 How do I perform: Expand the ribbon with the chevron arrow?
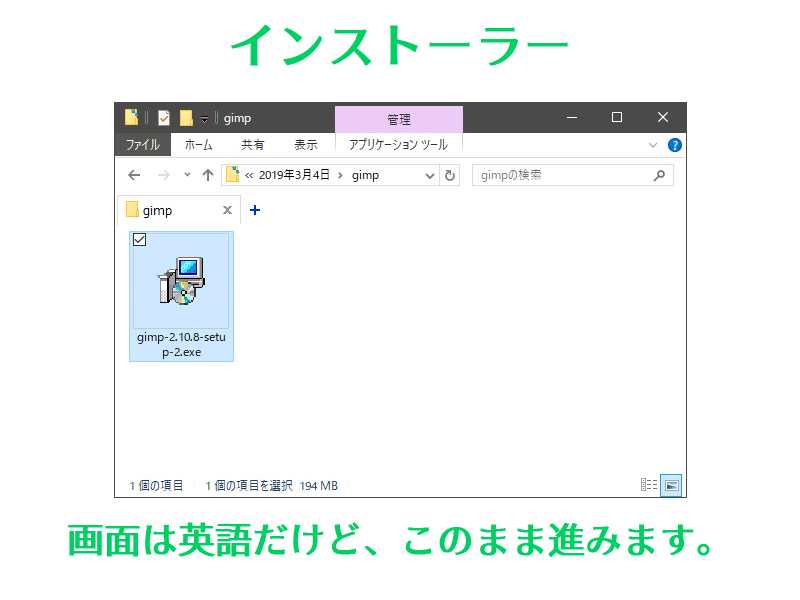click(x=653, y=144)
